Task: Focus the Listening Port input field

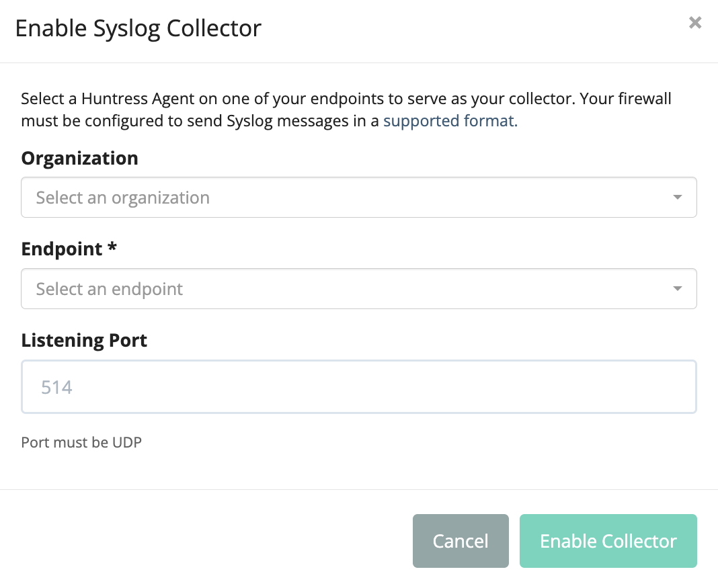Action: pyautogui.click(x=359, y=386)
